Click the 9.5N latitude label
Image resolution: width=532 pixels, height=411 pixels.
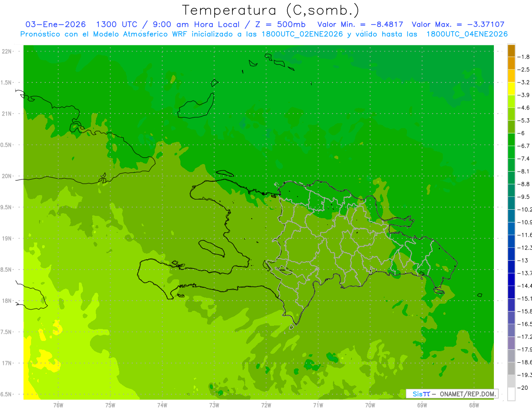point(7,207)
